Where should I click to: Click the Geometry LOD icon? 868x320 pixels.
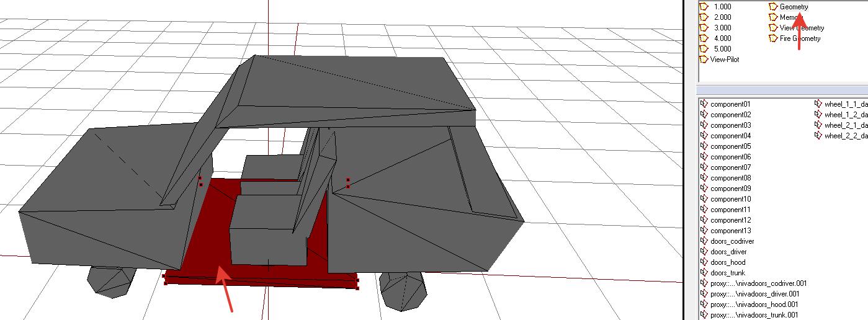pyautogui.click(x=773, y=7)
